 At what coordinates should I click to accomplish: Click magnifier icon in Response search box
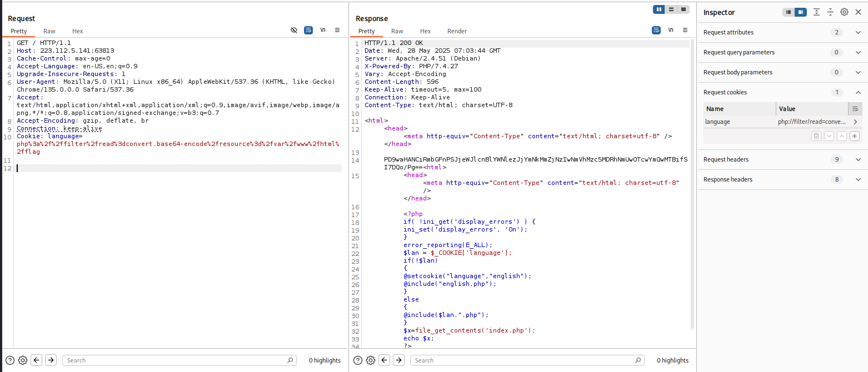pos(638,360)
